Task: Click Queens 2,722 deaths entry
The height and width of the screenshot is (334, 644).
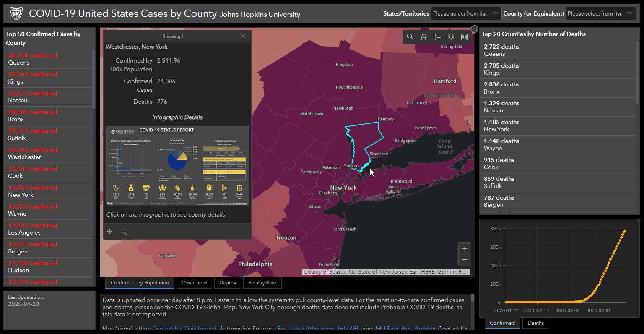Action: [558, 50]
